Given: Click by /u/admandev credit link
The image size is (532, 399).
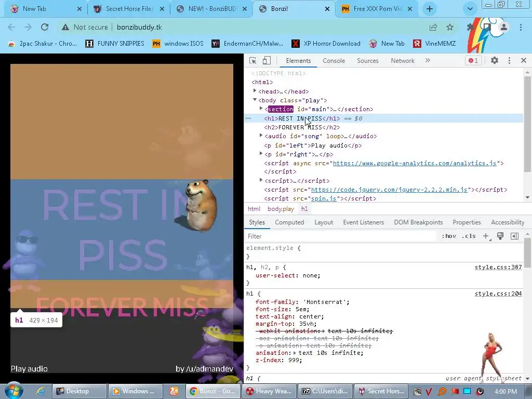Looking at the screenshot, I should (x=204, y=369).
